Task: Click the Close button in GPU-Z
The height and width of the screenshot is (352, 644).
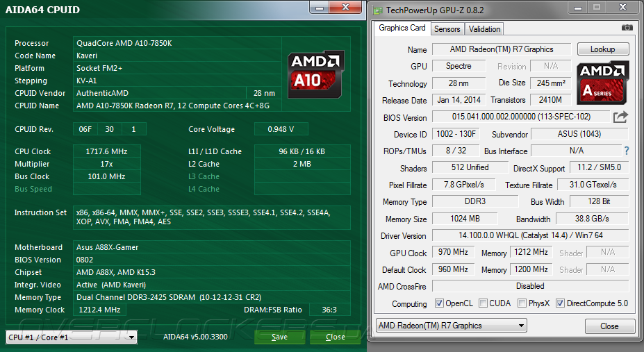Action: pos(609,326)
